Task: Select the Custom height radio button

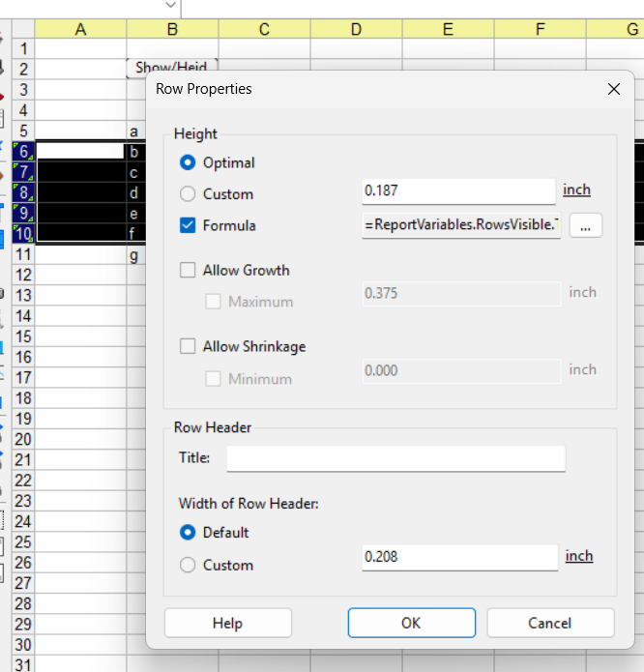Action: 188,193
